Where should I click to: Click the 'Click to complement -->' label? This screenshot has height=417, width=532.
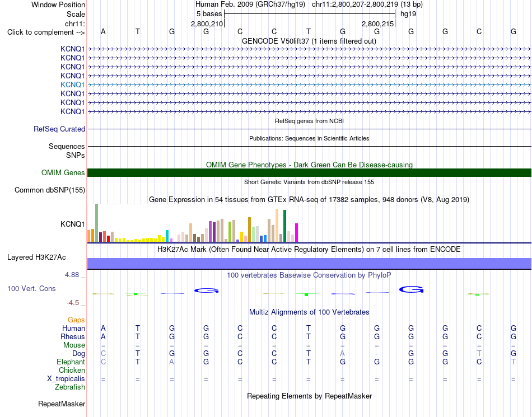[46, 32]
